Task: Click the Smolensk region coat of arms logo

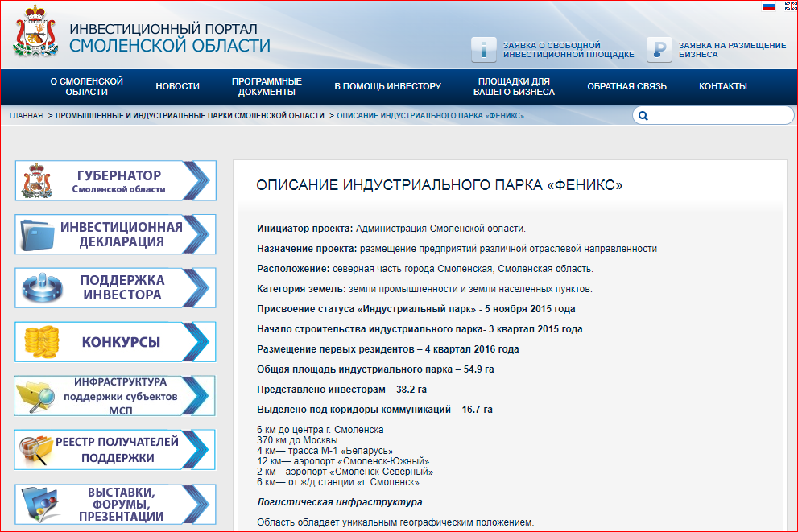Action: point(35,32)
